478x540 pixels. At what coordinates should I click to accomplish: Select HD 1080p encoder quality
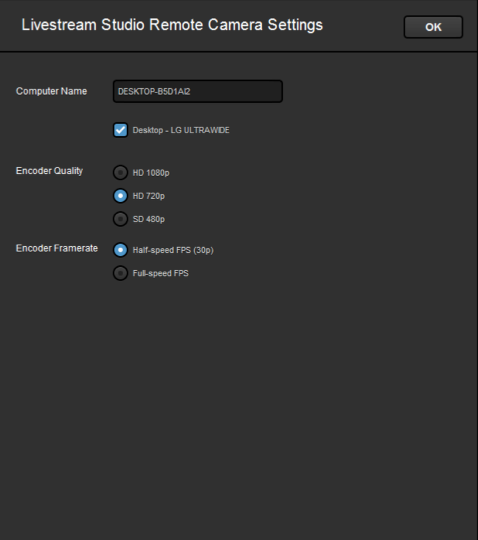pyautogui.click(x=120, y=173)
